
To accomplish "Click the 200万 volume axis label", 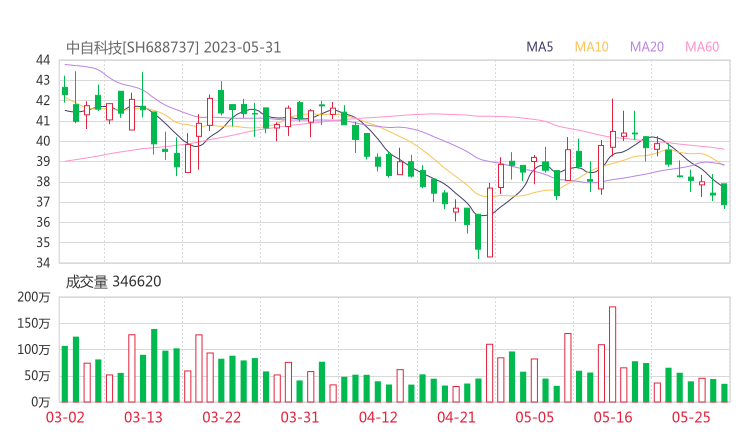I will click(x=34, y=297).
